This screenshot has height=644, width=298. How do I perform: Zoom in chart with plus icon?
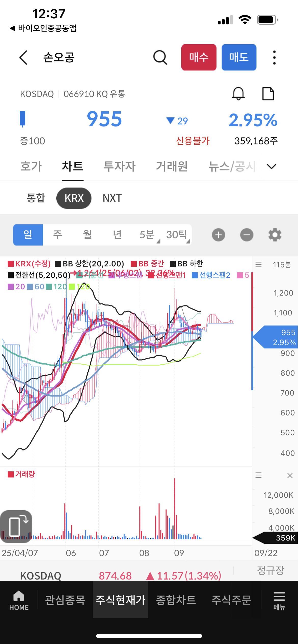pos(219,235)
